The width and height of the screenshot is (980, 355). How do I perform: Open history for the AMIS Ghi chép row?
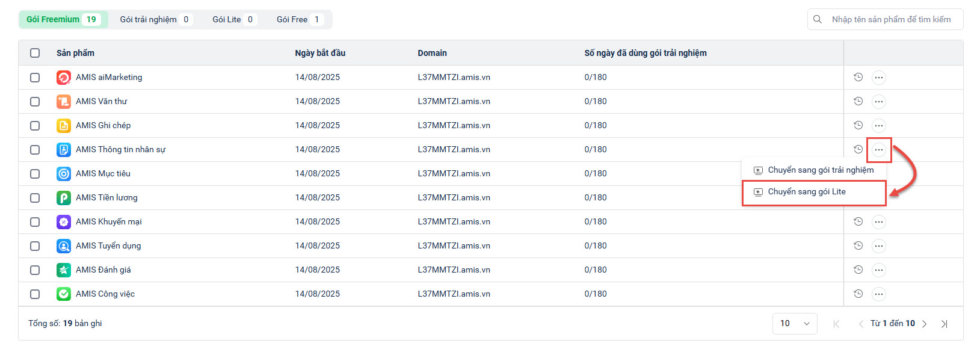(858, 125)
